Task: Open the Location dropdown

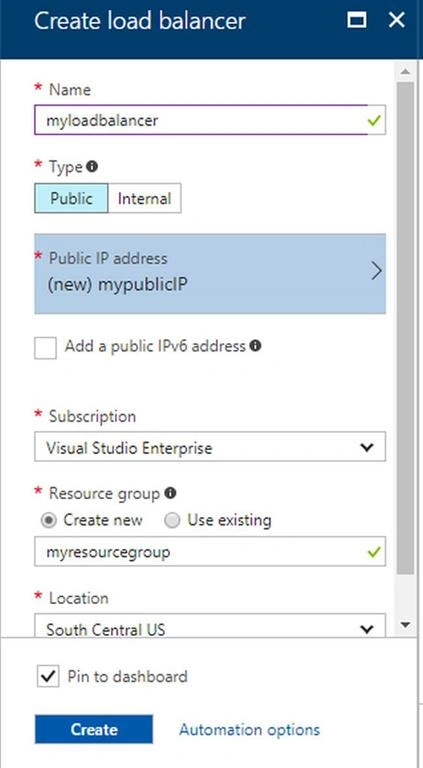Action: pyautogui.click(x=210, y=625)
